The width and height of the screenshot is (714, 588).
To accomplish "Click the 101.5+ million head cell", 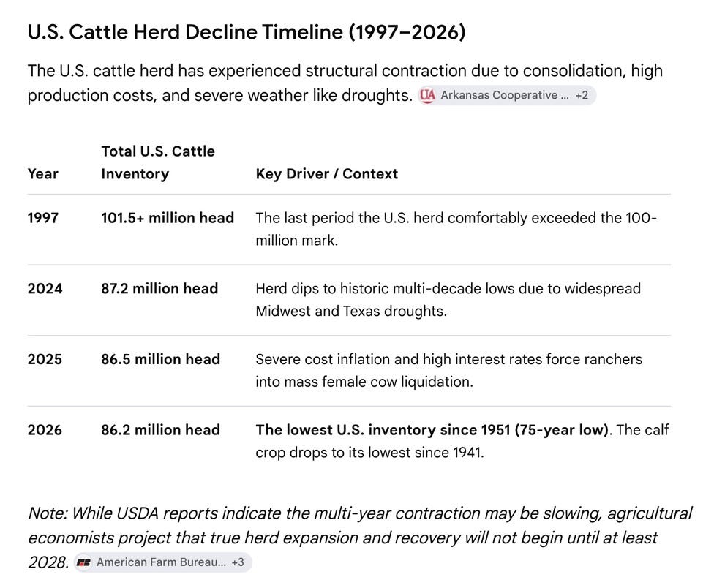I will tap(168, 218).
